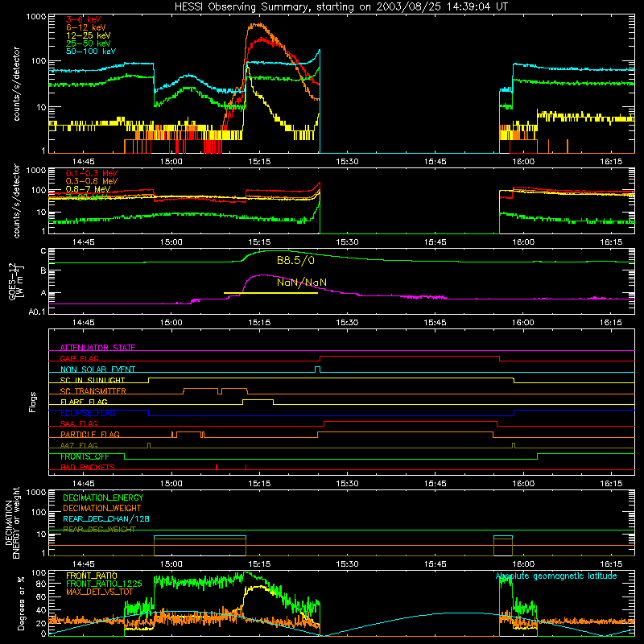Click the DECIMATION_ENERGY legend label

[x=103, y=497]
